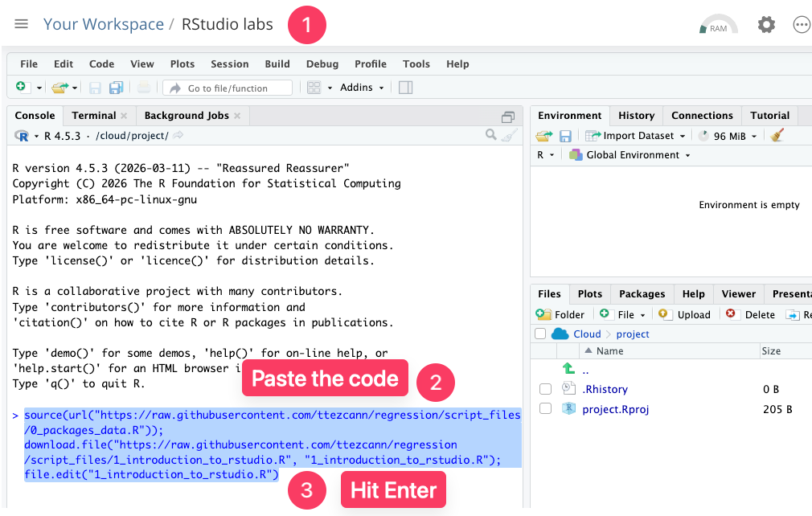Clear the console with broom icon
The width and height of the screenshot is (812, 516).
click(510, 135)
